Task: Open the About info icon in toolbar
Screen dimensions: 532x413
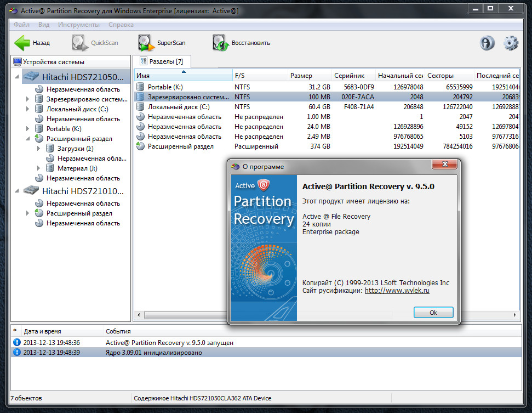Action: click(487, 43)
